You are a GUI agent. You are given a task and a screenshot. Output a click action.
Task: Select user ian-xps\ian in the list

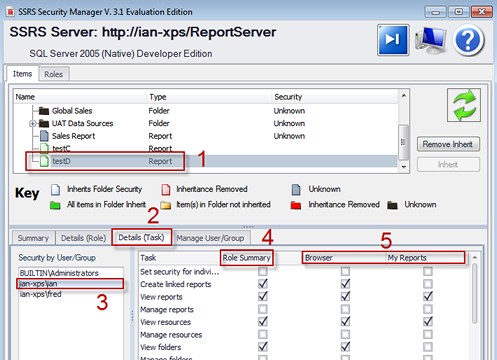pos(70,284)
